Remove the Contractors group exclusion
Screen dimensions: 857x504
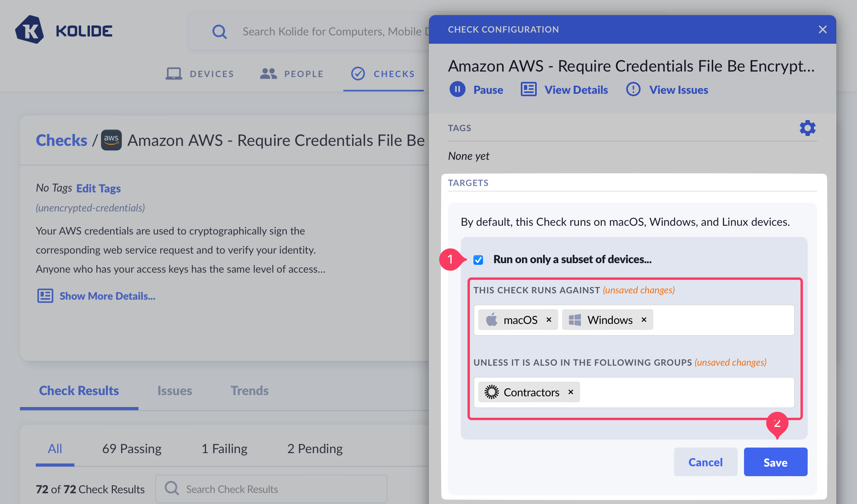tap(571, 392)
